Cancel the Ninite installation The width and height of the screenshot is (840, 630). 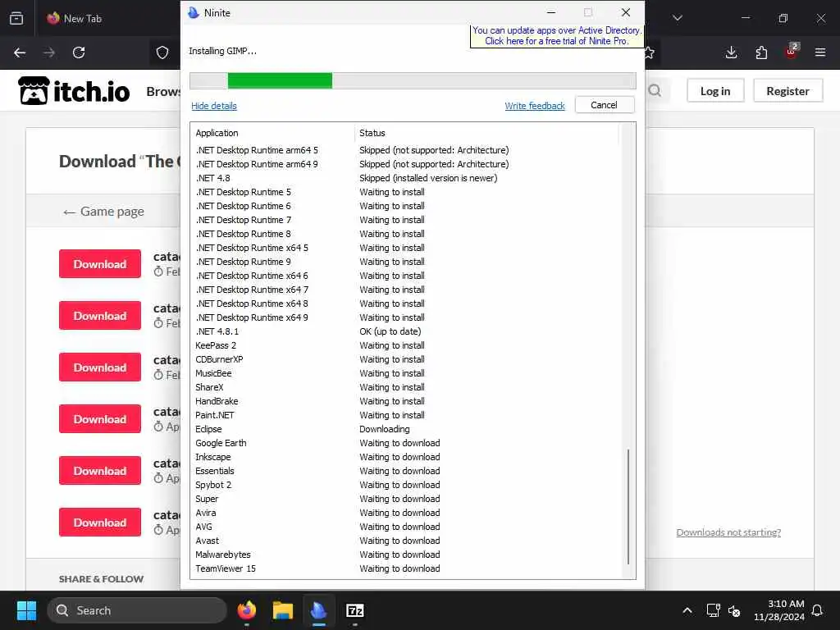tap(605, 105)
